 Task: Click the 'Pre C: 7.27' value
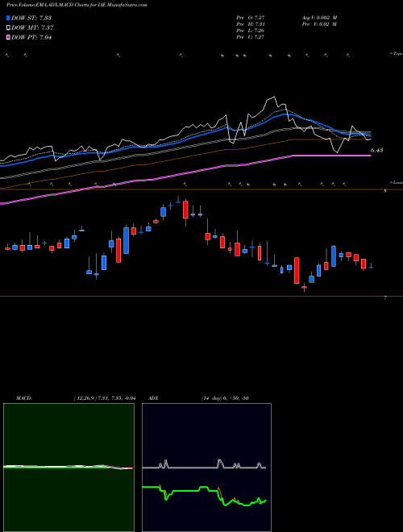click(x=251, y=37)
